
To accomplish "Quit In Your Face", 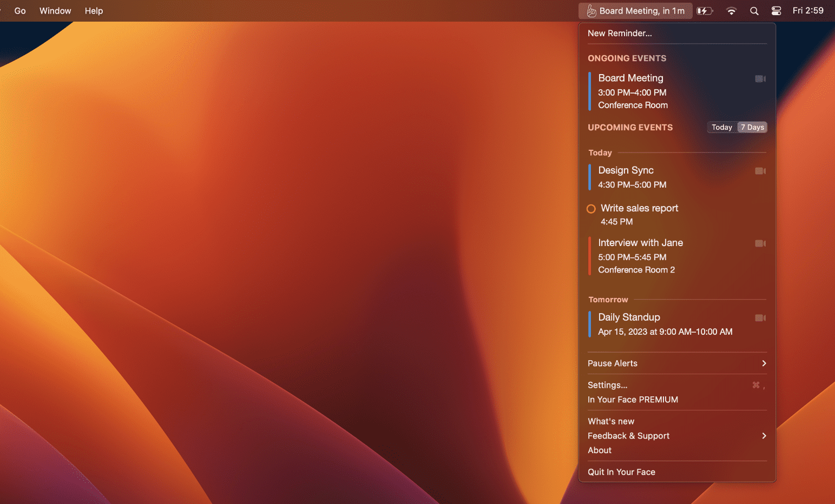I will click(x=621, y=472).
